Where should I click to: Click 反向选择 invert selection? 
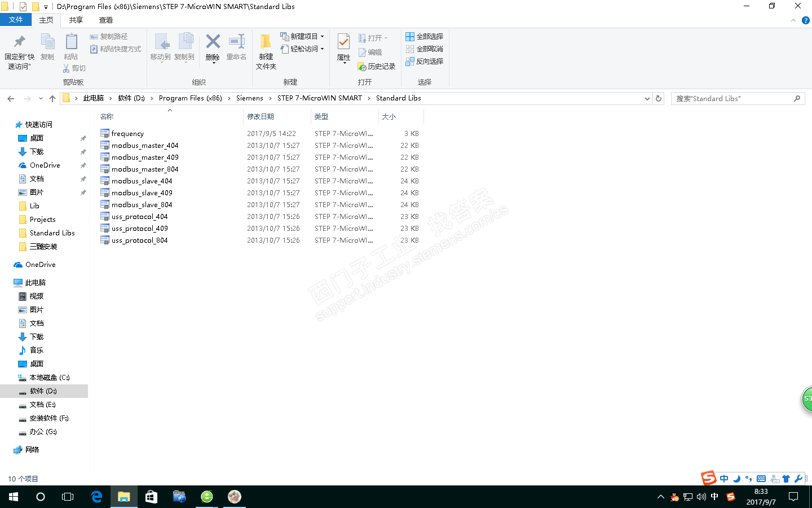(x=424, y=62)
